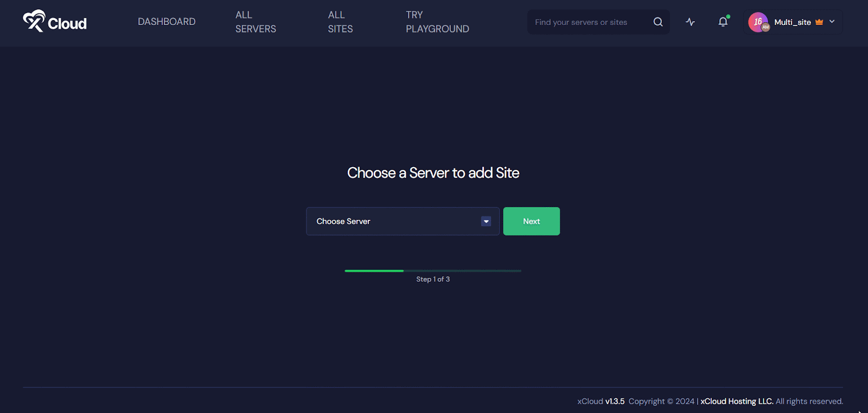Open Try Playground
868x413 pixels.
pos(437,22)
